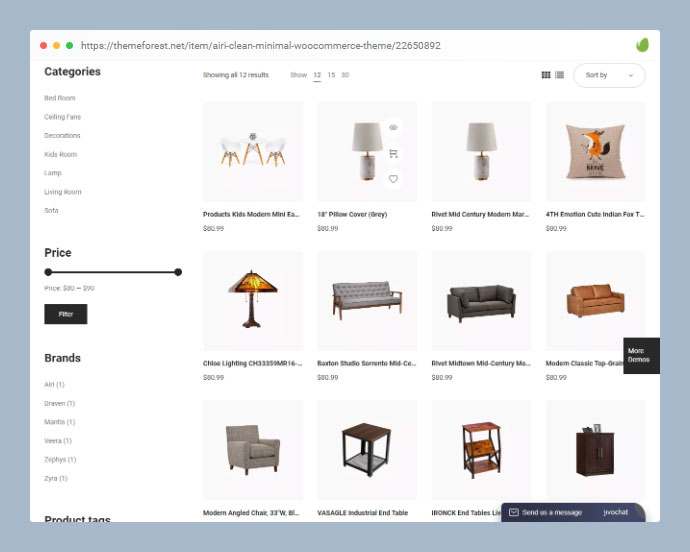Filter by Zyra brand
690x552 pixels.
(x=55, y=478)
